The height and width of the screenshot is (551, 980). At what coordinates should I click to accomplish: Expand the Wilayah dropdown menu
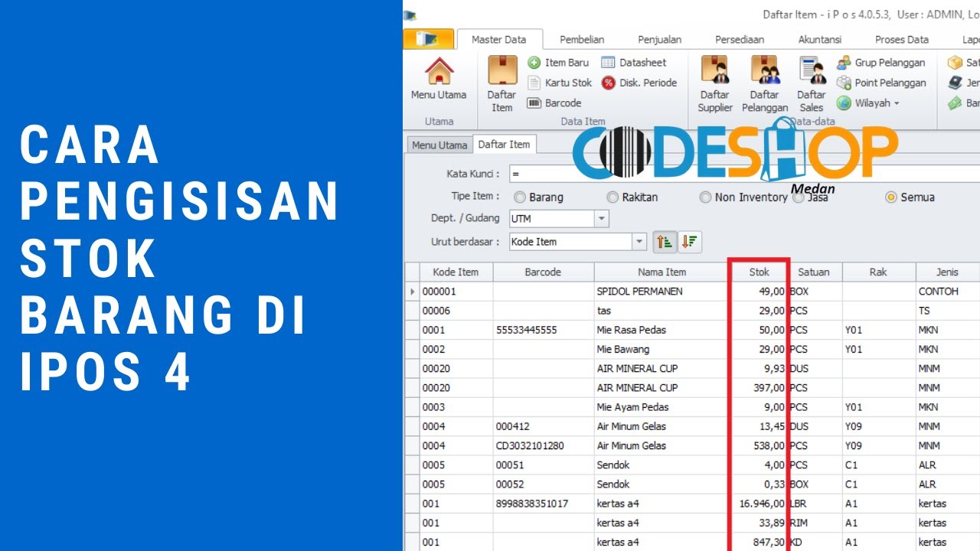coord(867,103)
